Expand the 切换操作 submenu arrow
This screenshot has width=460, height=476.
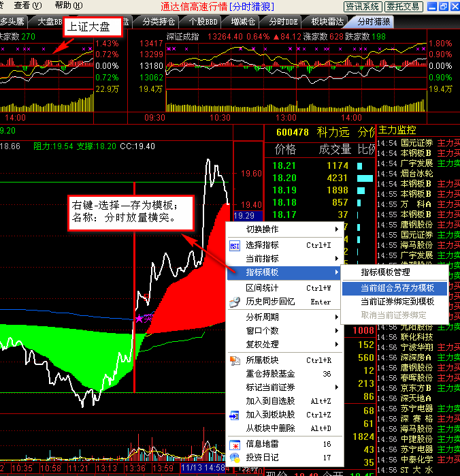[x=337, y=229]
